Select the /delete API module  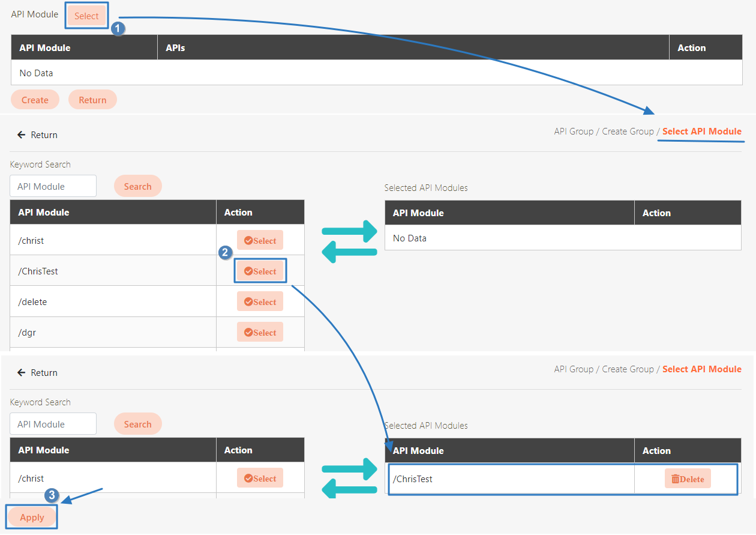pos(260,302)
